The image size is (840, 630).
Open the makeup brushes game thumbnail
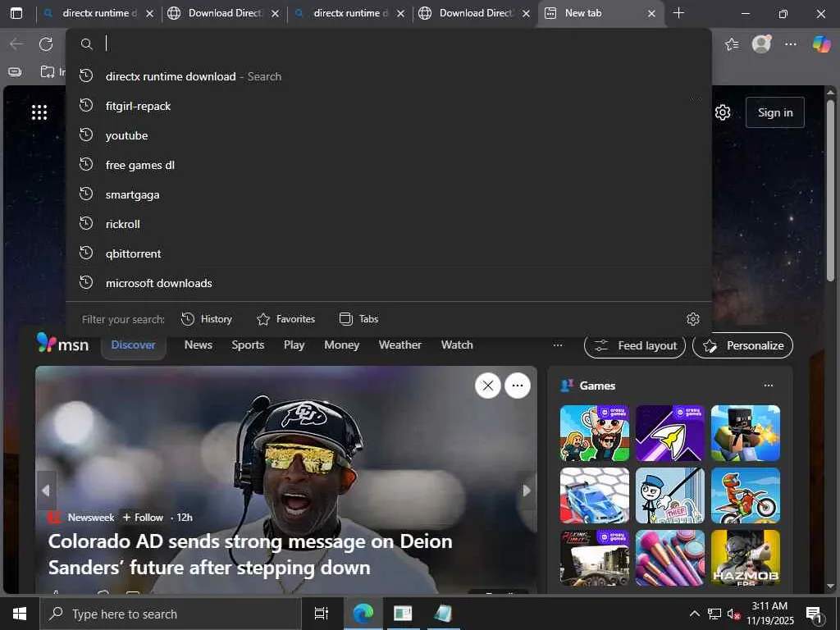(x=669, y=558)
